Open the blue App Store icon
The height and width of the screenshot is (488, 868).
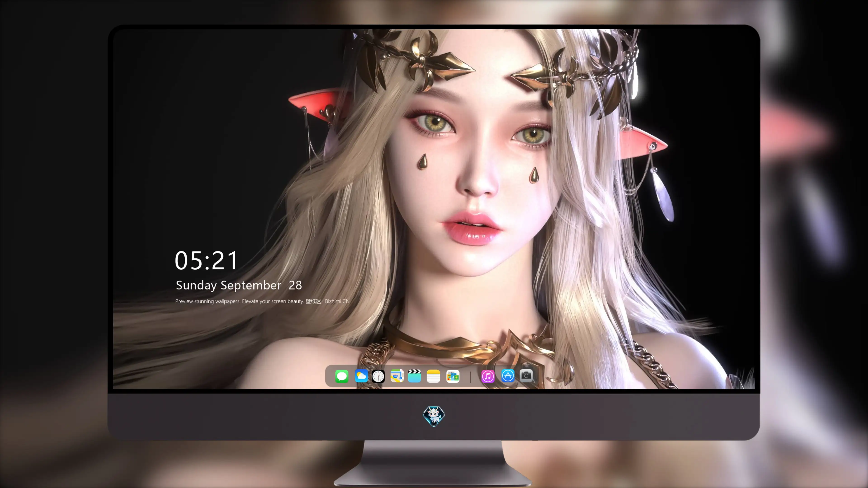pyautogui.click(x=508, y=375)
